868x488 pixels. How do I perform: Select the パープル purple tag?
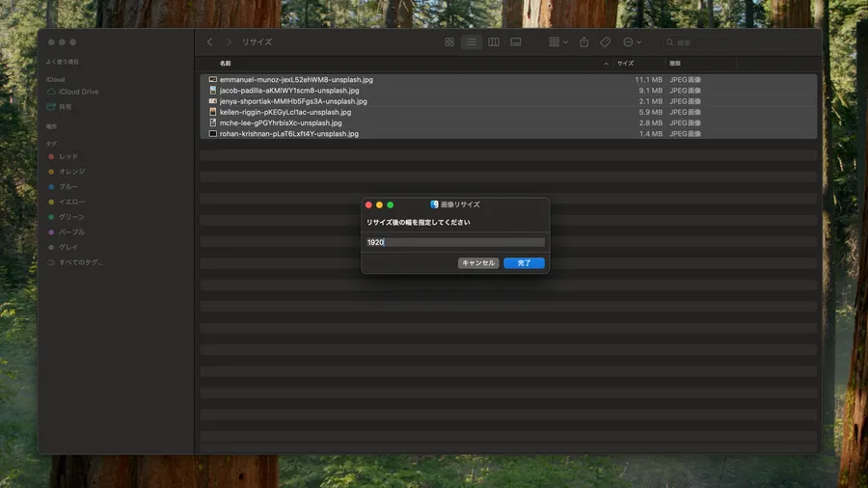click(72, 231)
